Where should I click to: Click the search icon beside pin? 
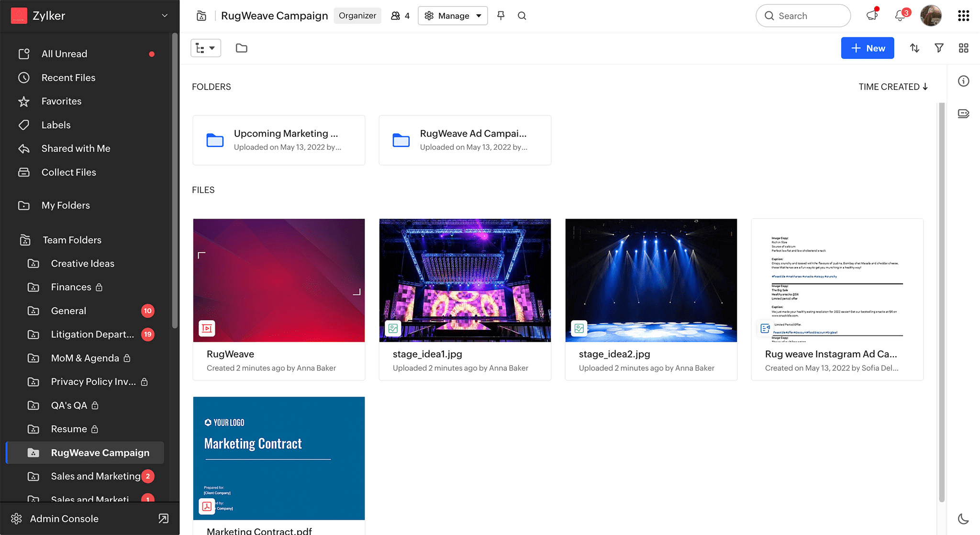(522, 16)
